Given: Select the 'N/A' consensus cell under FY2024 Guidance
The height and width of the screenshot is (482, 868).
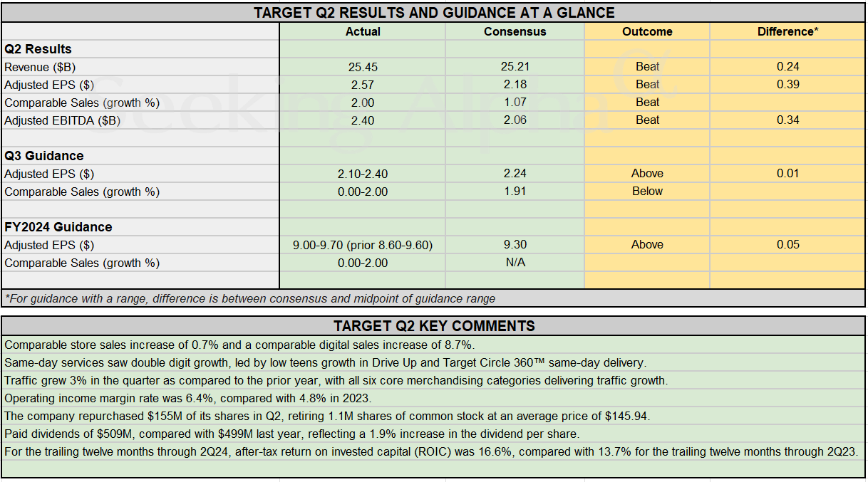Looking at the screenshot, I should pos(515,262).
